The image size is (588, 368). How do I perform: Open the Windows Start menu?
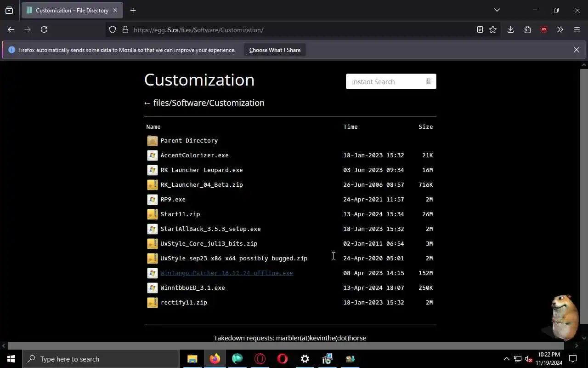click(11, 359)
